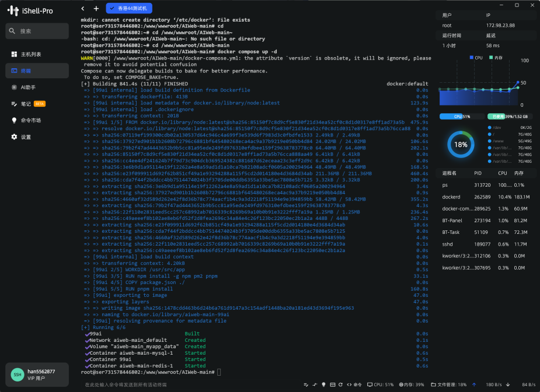Click the memory used 39% progress bar

[510, 116]
